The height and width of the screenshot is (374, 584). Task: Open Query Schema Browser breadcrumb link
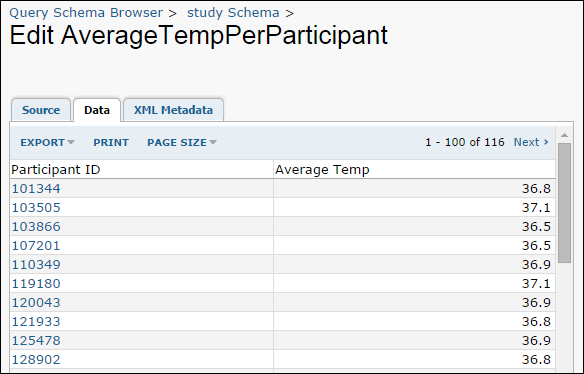click(x=86, y=13)
